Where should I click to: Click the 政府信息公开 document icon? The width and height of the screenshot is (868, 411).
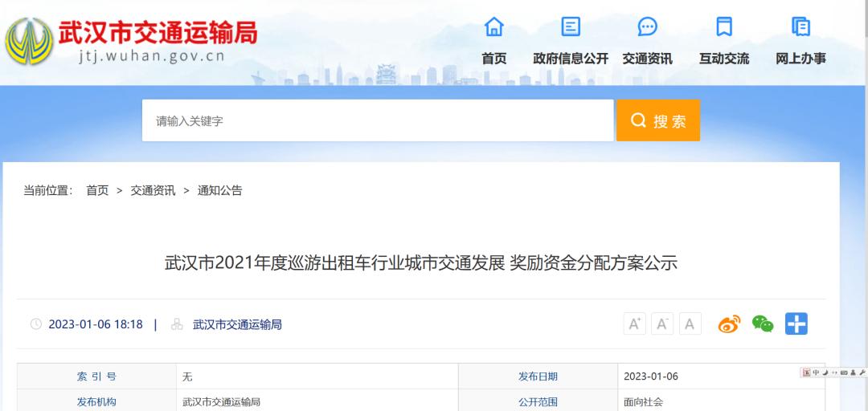point(571,26)
